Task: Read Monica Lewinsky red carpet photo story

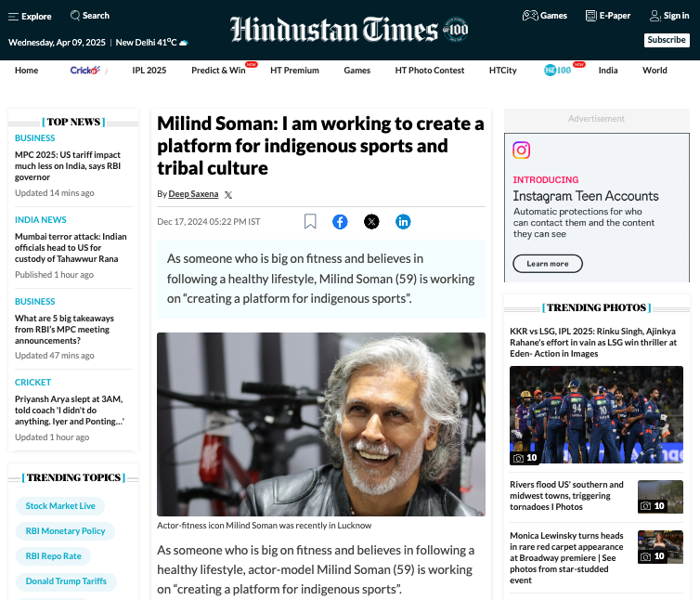Action: [x=566, y=557]
